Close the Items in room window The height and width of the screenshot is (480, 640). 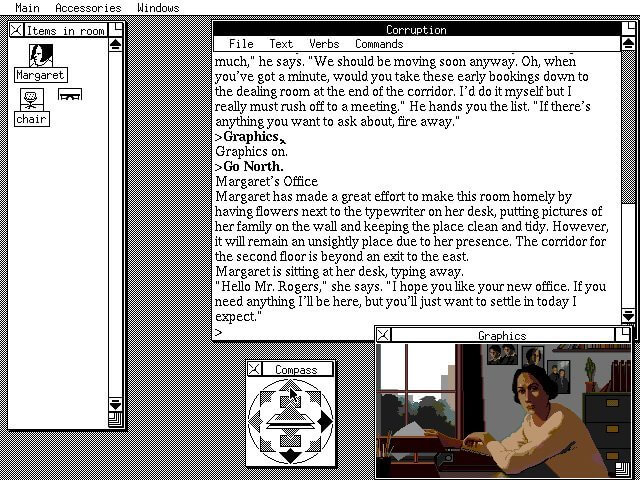(16, 30)
